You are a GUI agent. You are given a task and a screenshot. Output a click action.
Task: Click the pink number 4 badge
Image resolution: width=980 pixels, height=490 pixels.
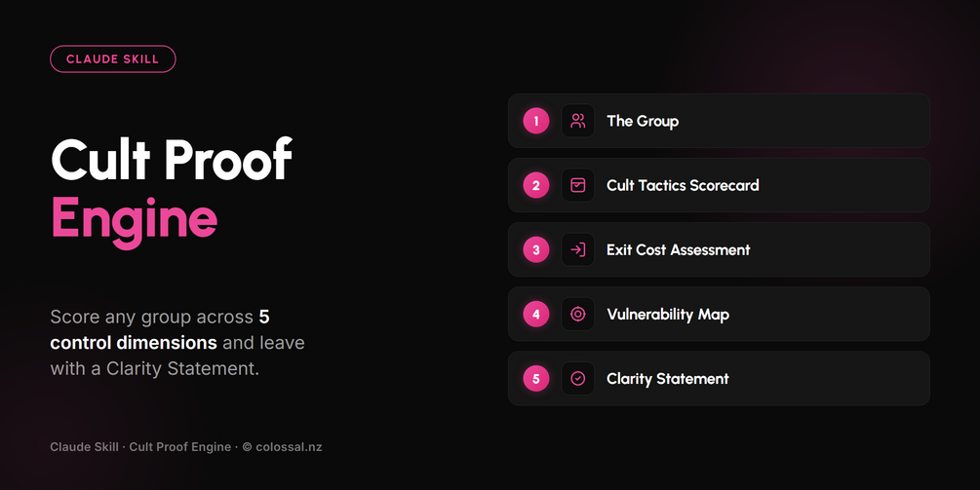(x=536, y=314)
